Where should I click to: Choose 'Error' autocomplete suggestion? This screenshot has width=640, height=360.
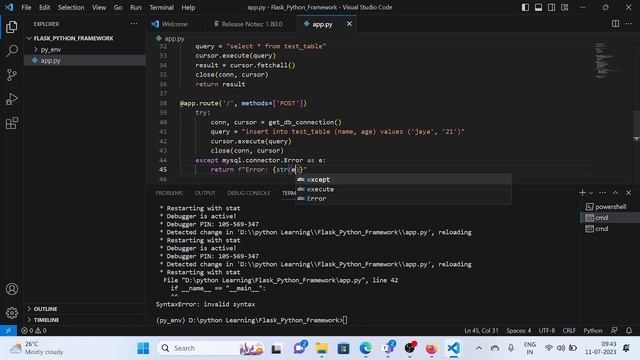(403, 199)
